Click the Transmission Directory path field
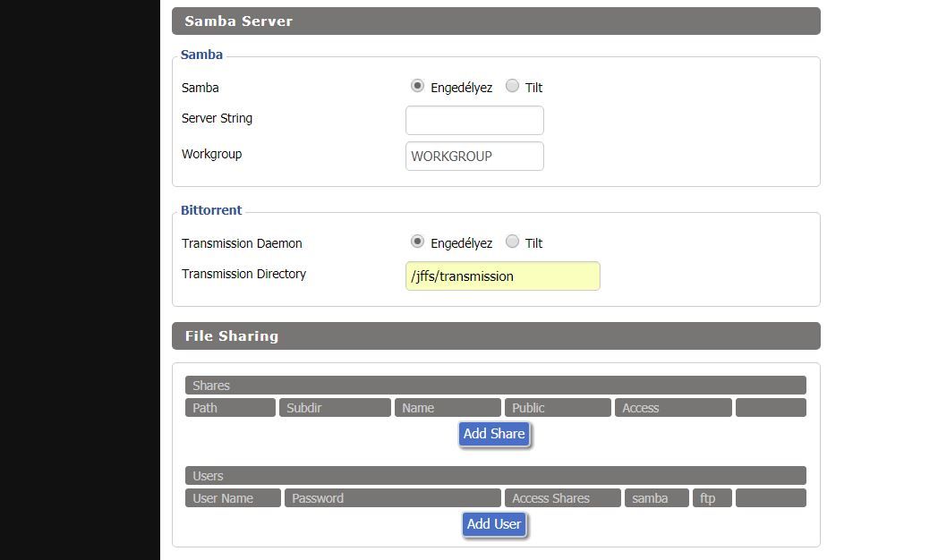 (x=502, y=276)
